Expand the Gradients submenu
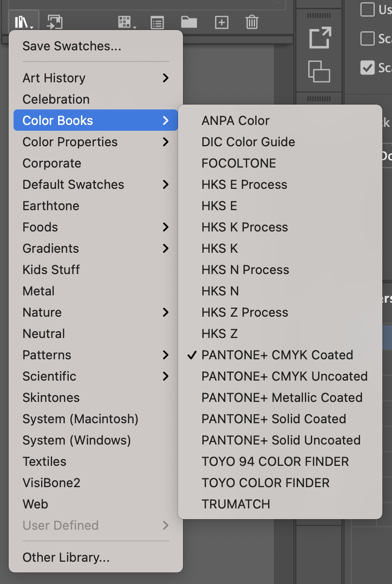 pos(95,248)
